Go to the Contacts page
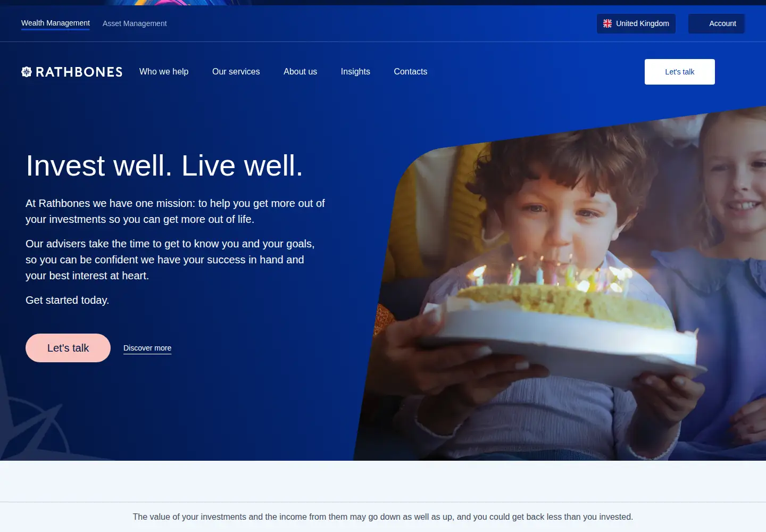766x532 pixels. 411,72
